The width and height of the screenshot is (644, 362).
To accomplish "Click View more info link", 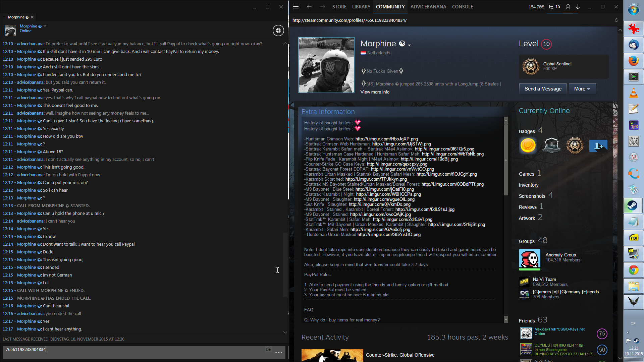I will click(375, 92).
